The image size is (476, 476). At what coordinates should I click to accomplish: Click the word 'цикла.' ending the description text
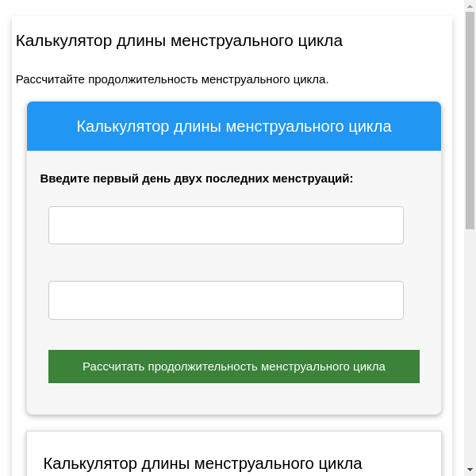(310, 79)
